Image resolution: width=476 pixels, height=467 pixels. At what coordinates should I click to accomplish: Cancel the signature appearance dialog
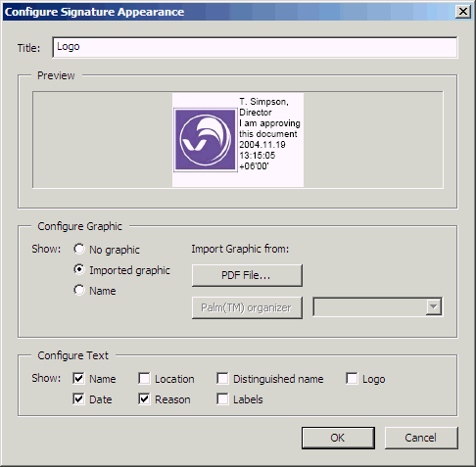[x=421, y=438]
